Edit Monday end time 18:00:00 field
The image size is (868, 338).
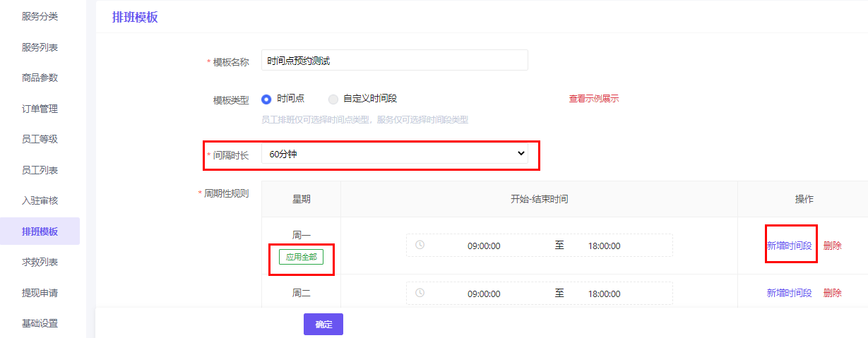[x=604, y=246]
